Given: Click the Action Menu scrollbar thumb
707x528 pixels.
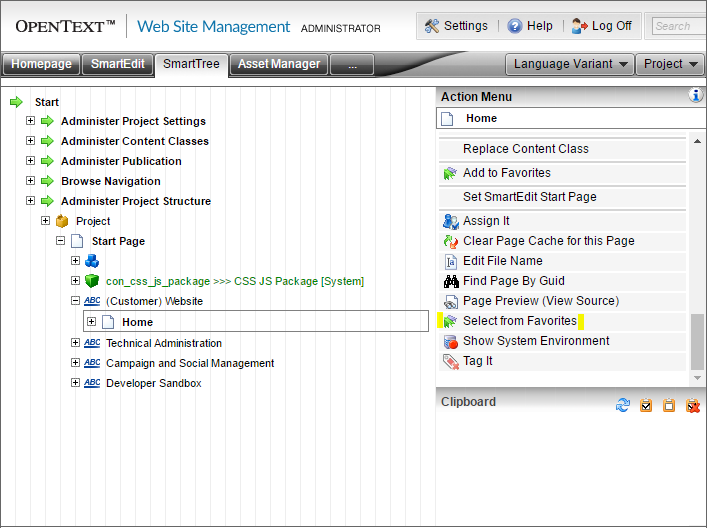Looking at the screenshot, I should 697,341.
